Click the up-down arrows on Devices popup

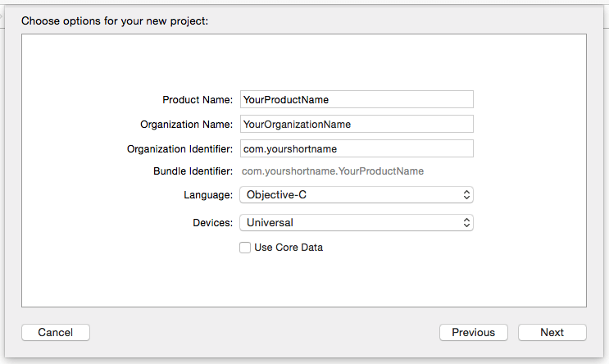[x=466, y=223]
